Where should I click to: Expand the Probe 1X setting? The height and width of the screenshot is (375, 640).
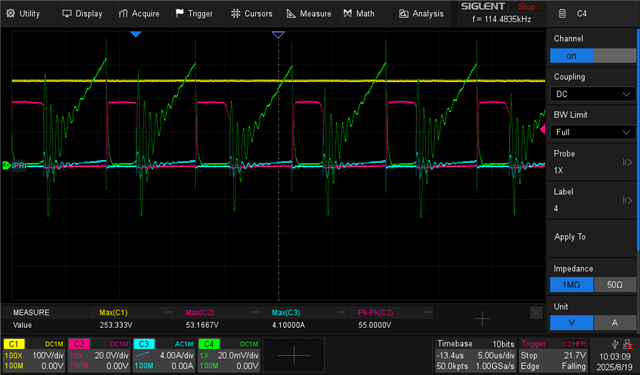click(x=593, y=162)
